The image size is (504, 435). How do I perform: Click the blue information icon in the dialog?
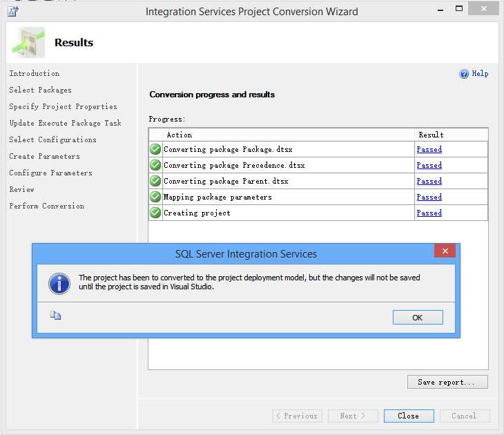[60, 282]
